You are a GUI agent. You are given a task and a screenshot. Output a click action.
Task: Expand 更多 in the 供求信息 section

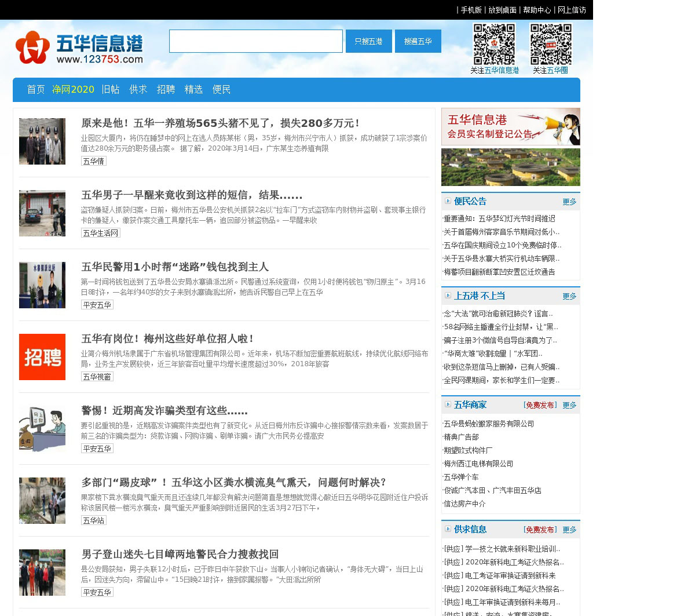tap(569, 530)
